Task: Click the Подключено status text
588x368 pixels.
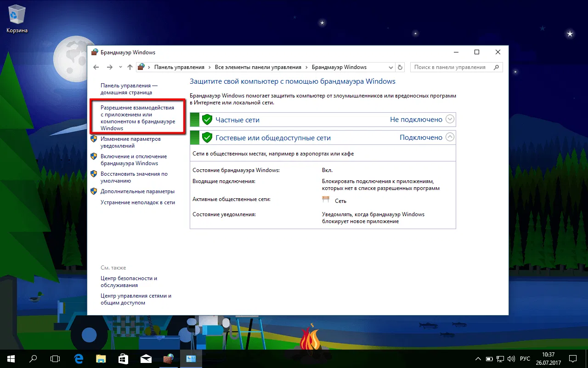Action: [421, 137]
